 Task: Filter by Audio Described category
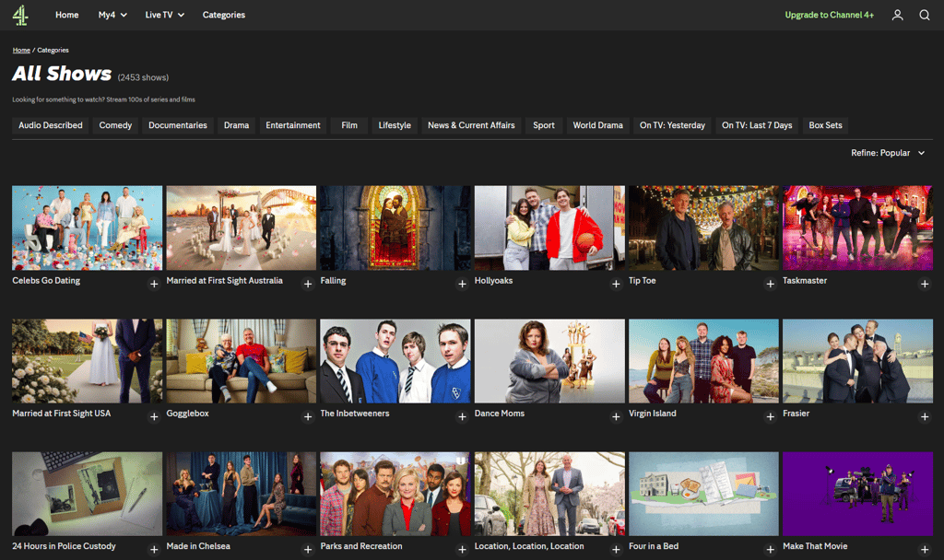(51, 125)
